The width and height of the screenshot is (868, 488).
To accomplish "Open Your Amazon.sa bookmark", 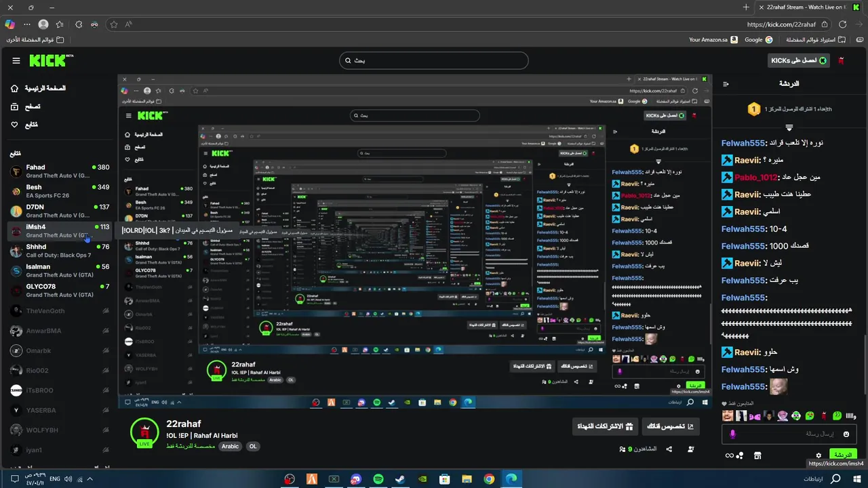I will tap(712, 39).
